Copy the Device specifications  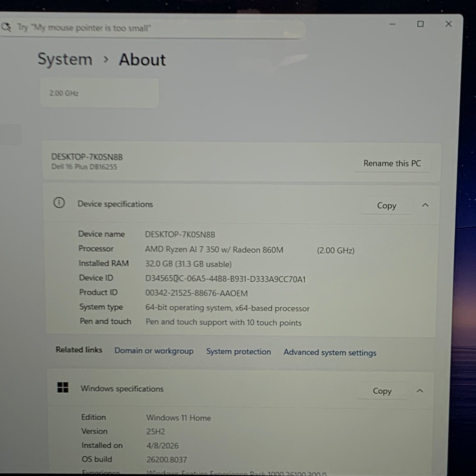click(386, 205)
